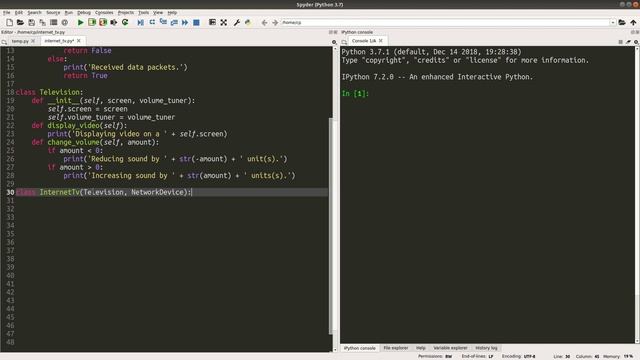Open the Variable explorer tab
Screen dimensions: 640x360
coord(450,348)
